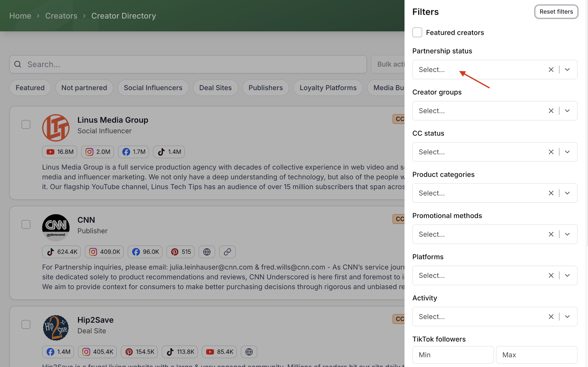Open Hip2Save Facebook 1.4M badge
Viewport: 588px width, 367px height.
coord(58,352)
